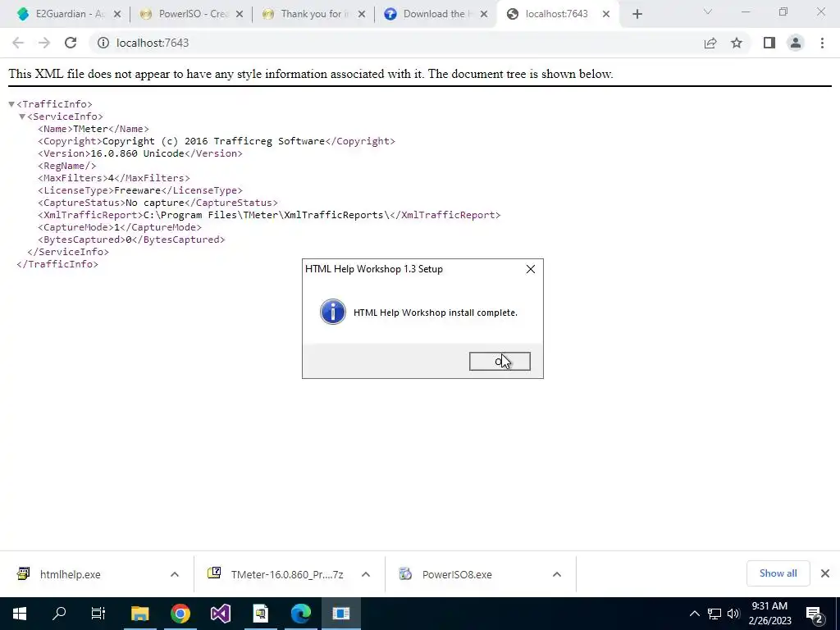The image size is (840, 630).
Task: Open the notification center
Action: click(x=815, y=614)
